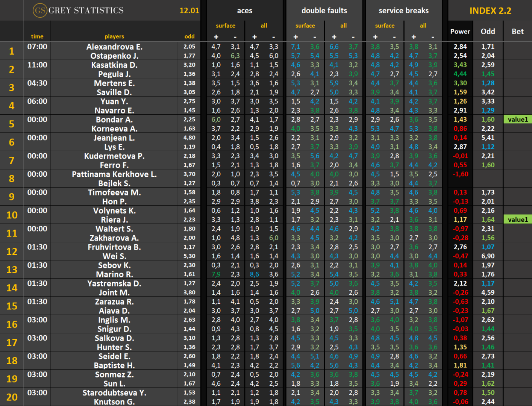Select player Pattinama Kerkhove L.
This screenshot has height=406, width=532.
click(114, 174)
